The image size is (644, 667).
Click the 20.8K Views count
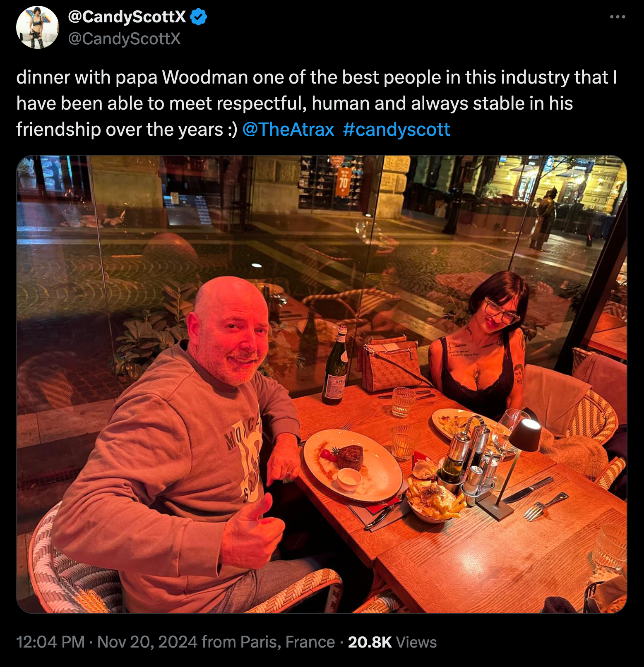(392, 642)
